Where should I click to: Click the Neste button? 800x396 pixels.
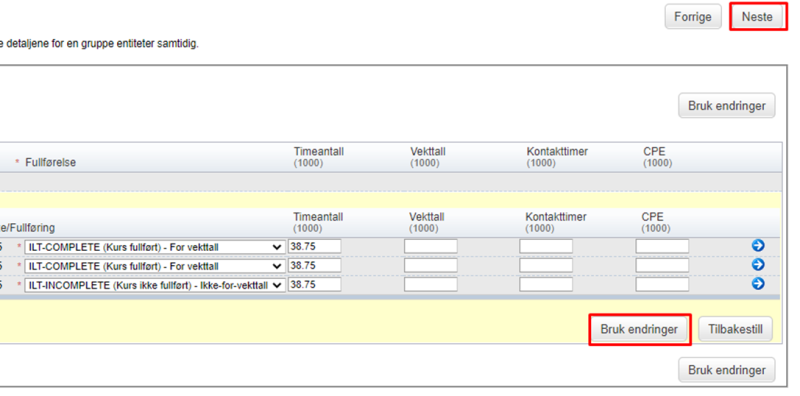(757, 17)
